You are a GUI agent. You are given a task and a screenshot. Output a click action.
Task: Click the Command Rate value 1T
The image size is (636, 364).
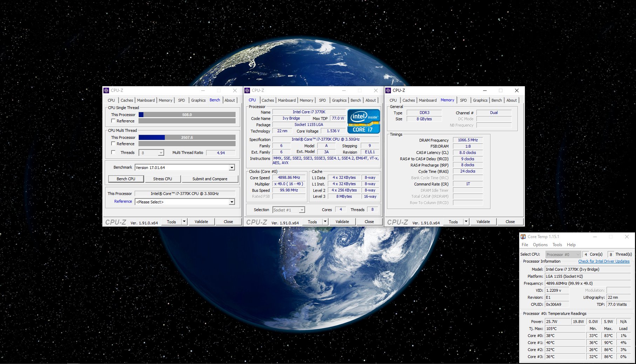click(468, 184)
